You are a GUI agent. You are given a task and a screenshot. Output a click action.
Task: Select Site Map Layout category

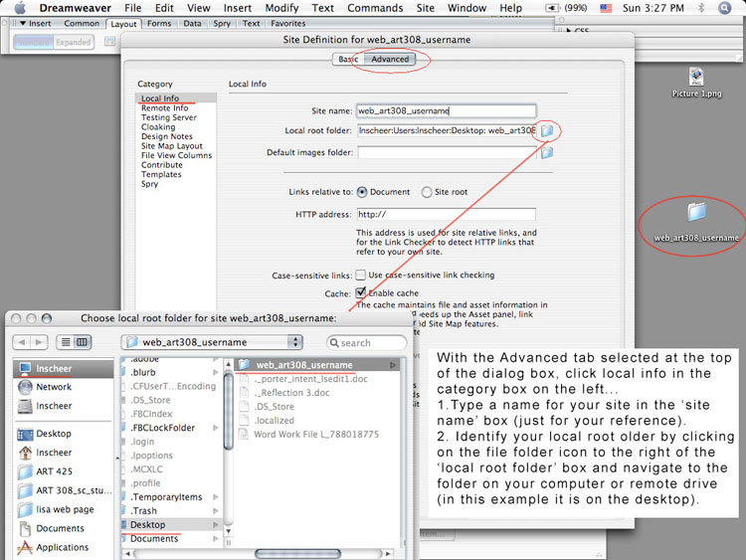point(172,146)
